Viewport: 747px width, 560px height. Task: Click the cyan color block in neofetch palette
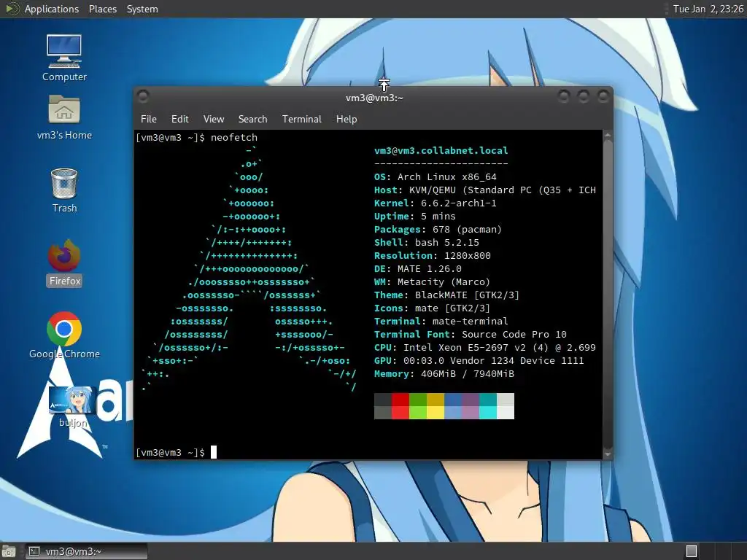click(x=488, y=406)
